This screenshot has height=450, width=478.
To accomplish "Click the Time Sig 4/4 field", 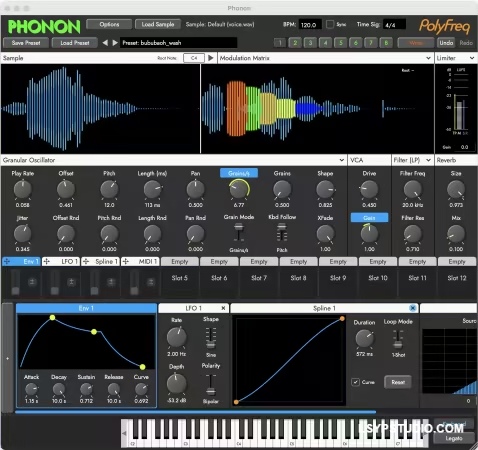I will click(394, 25).
